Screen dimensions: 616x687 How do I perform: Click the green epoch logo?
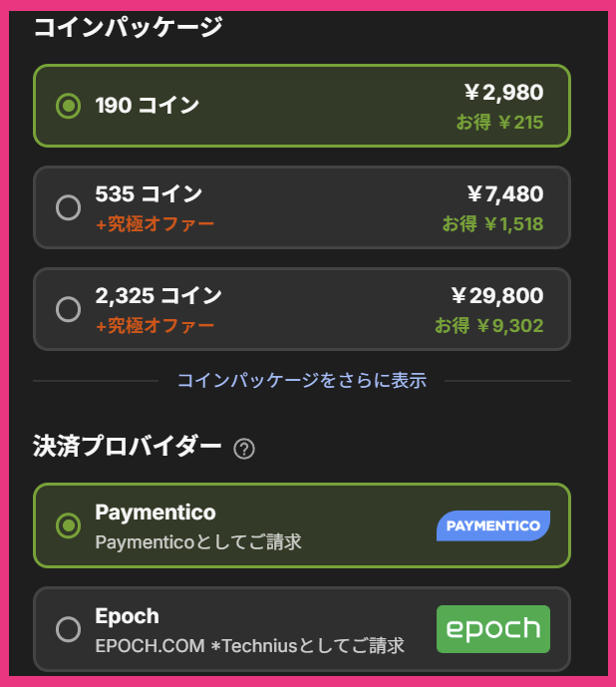point(492,629)
